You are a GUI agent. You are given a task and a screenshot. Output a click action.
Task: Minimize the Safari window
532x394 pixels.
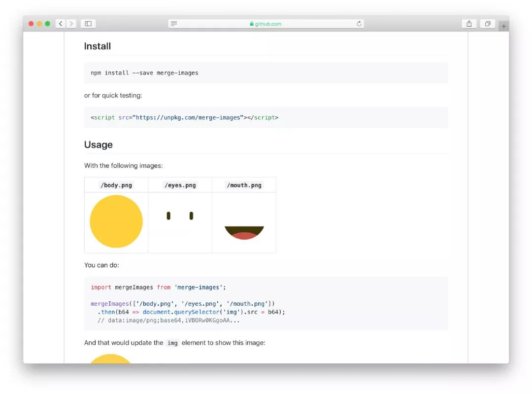coord(39,24)
